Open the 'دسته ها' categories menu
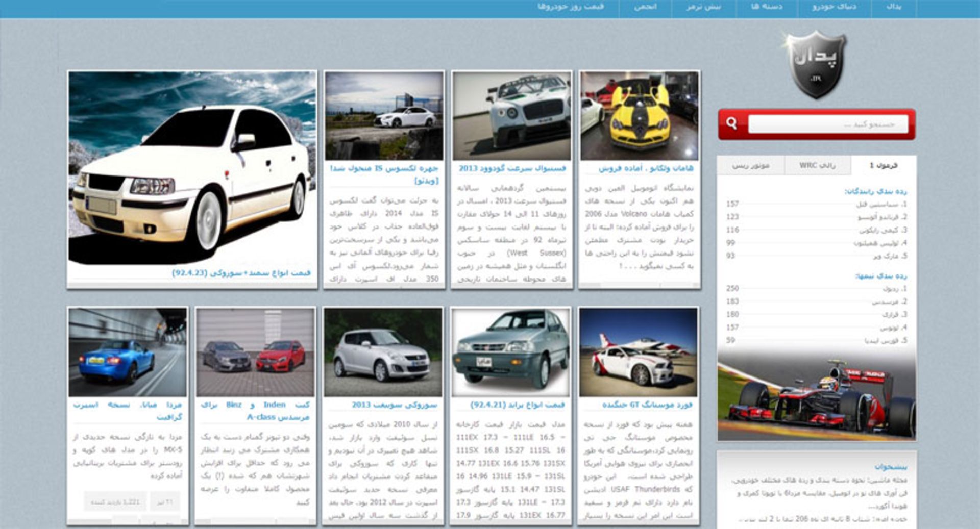This screenshot has width=980, height=529. click(x=766, y=7)
